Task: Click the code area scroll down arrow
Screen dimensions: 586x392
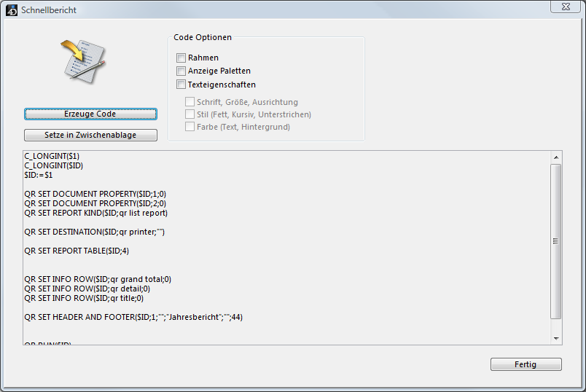Action: click(556, 339)
